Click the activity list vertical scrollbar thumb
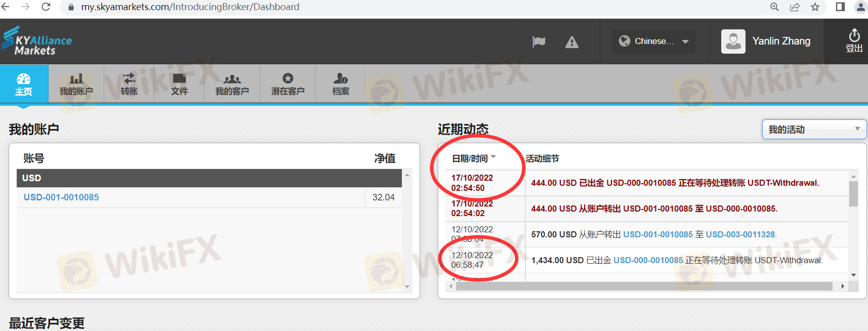 point(854,194)
